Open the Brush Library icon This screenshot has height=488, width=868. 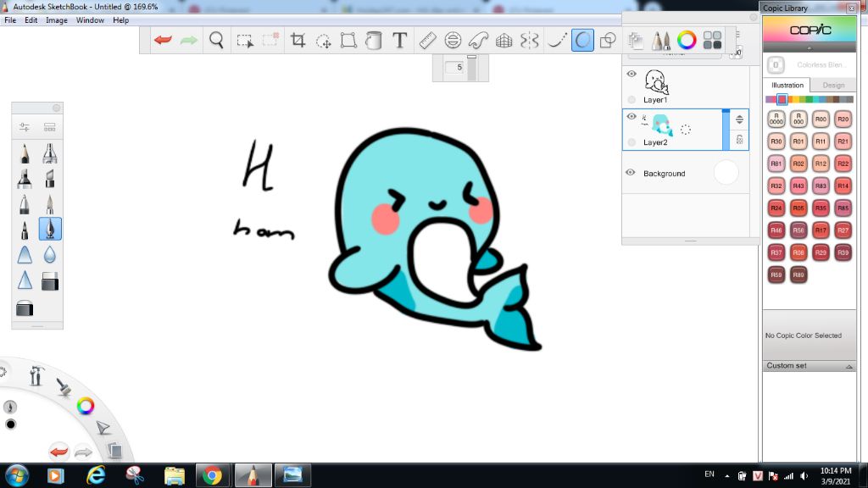[x=50, y=127]
